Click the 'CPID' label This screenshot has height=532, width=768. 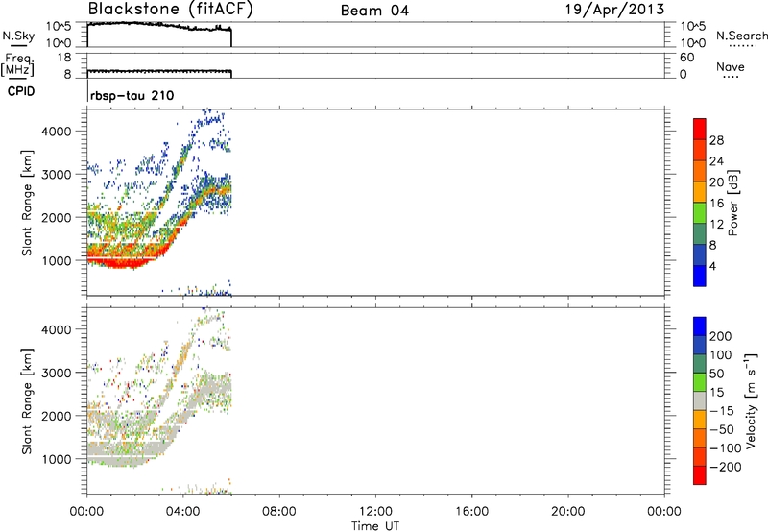click(x=21, y=91)
